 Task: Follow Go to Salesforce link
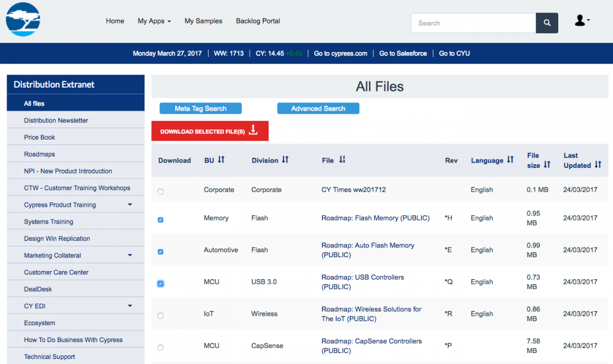tap(403, 54)
